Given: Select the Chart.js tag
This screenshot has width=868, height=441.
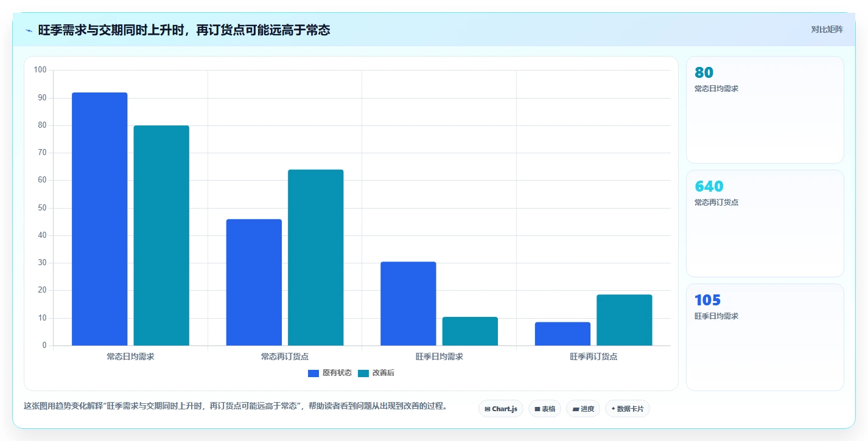Looking at the screenshot, I should coord(501,409).
